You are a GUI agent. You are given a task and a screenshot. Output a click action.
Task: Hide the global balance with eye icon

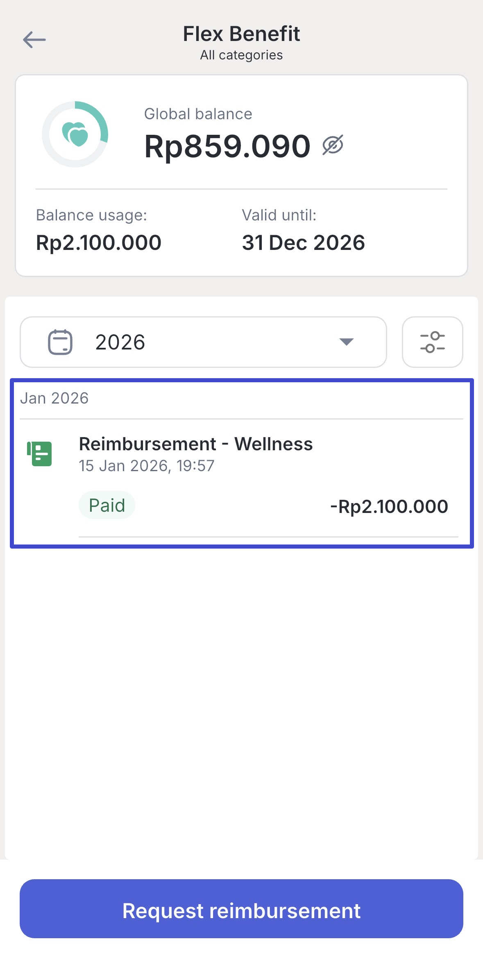tap(333, 145)
